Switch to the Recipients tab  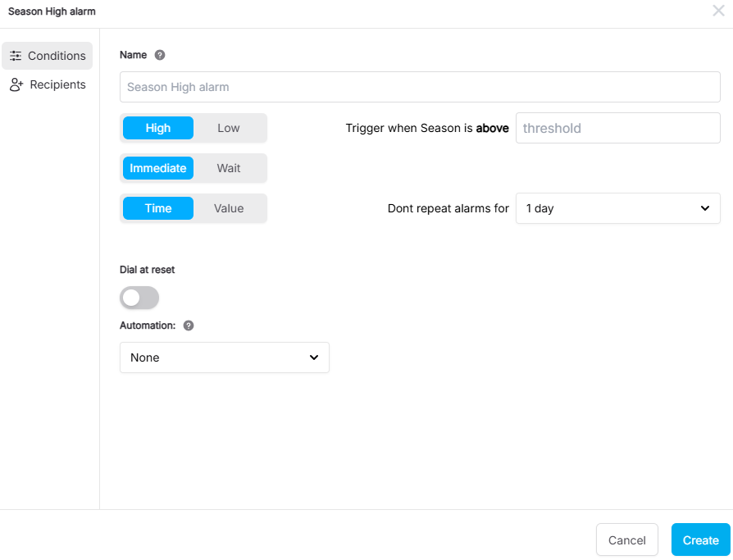tap(48, 84)
